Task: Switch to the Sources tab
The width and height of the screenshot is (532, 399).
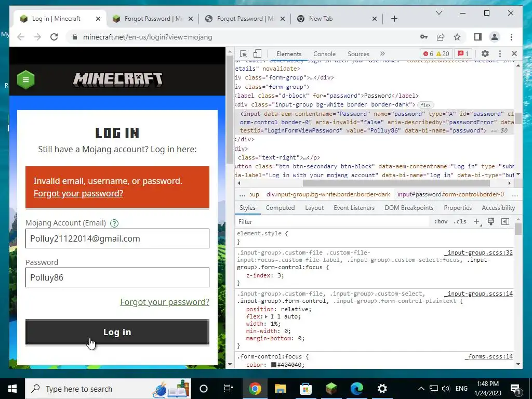Action: [358, 54]
